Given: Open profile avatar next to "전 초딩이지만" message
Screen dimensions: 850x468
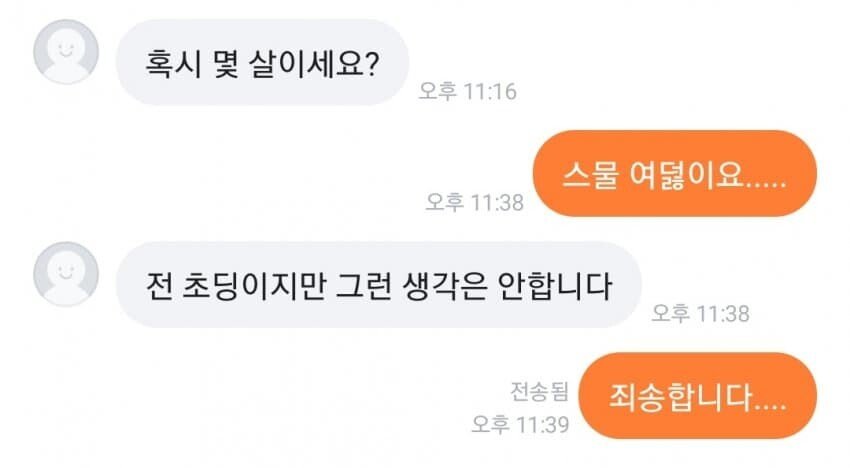Looking at the screenshot, I should pos(66,273).
